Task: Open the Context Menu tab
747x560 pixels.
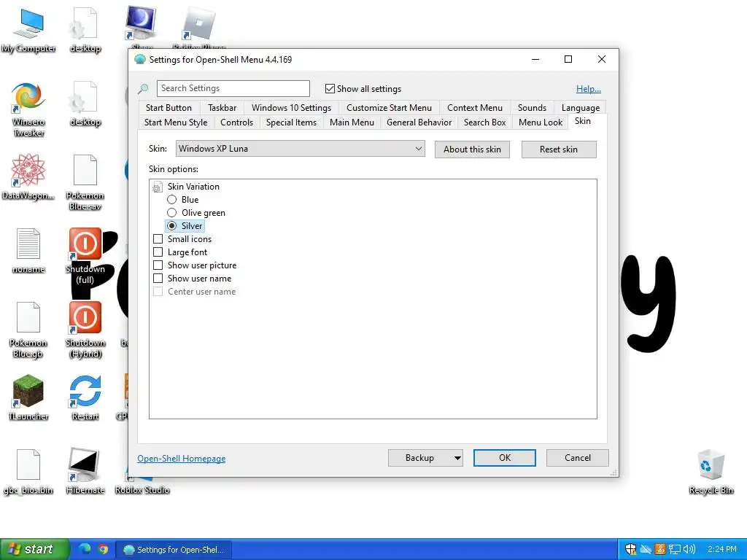Action: 474,108
